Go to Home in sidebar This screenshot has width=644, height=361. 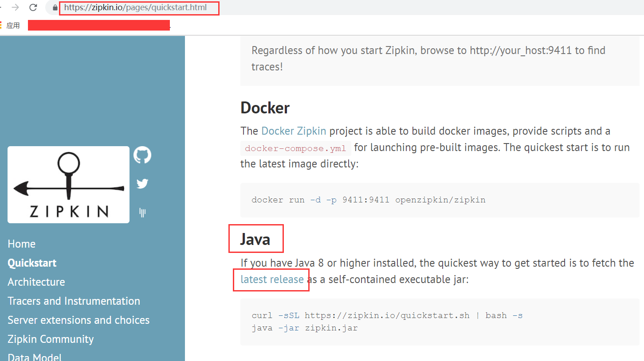coord(21,244)
